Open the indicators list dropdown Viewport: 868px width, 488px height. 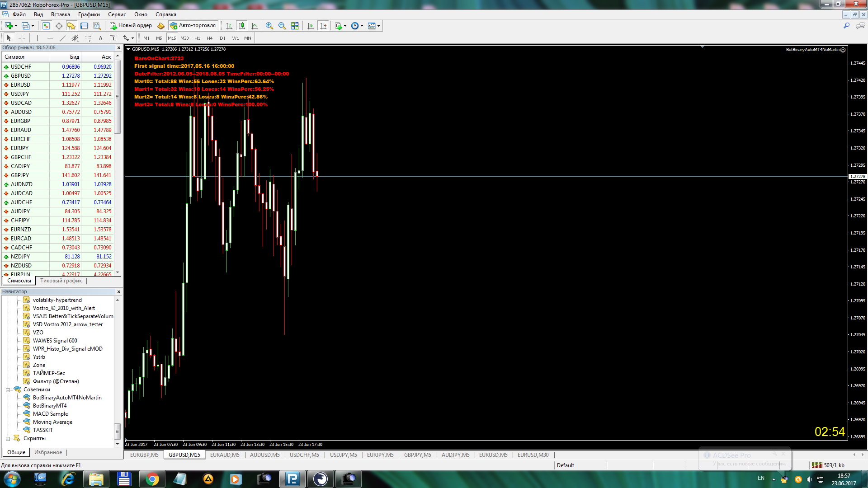345,26
